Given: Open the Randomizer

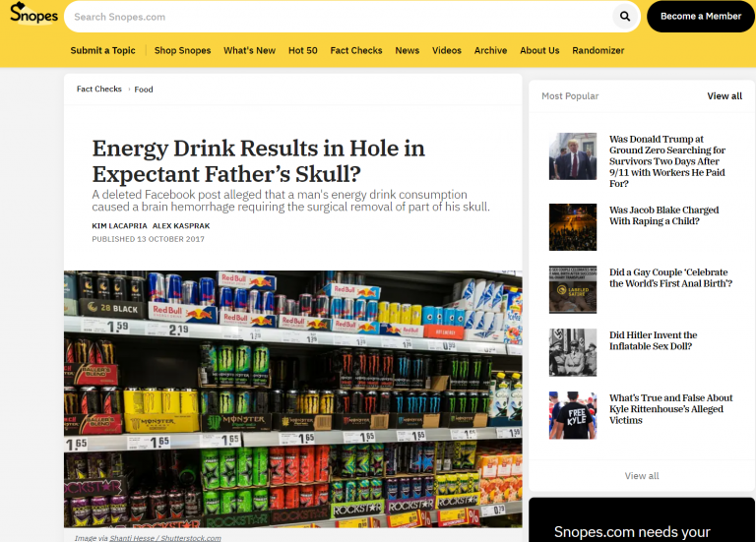Looking at the screenshot, I should click(598, 50).
